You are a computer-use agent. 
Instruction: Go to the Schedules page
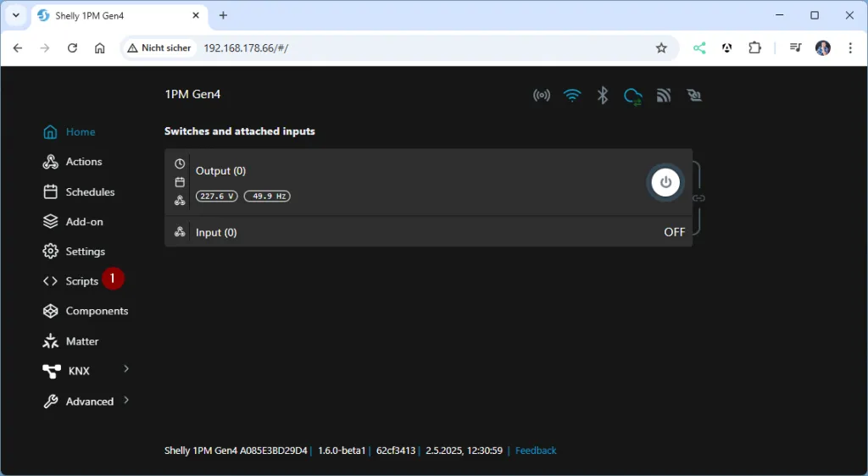[x=90, y=192]
